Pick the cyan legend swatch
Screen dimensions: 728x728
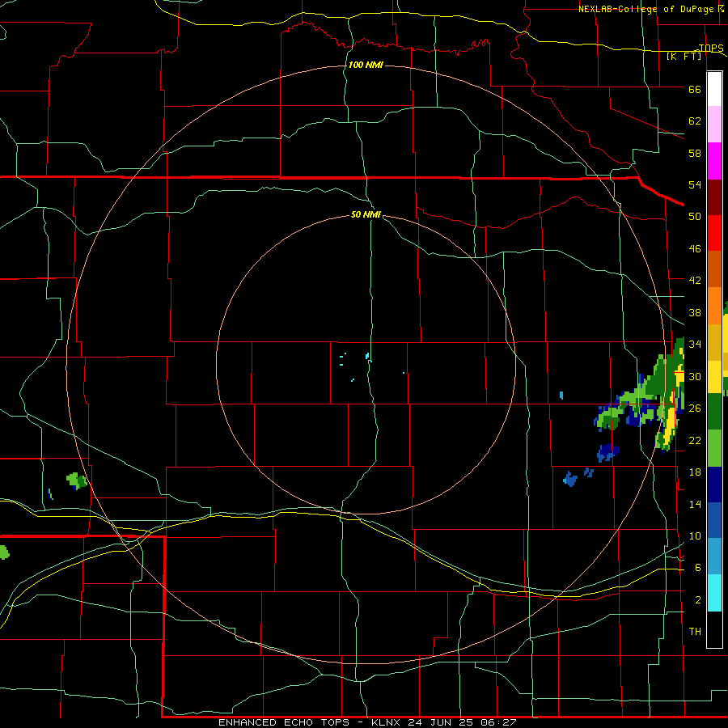pos(714,593)
